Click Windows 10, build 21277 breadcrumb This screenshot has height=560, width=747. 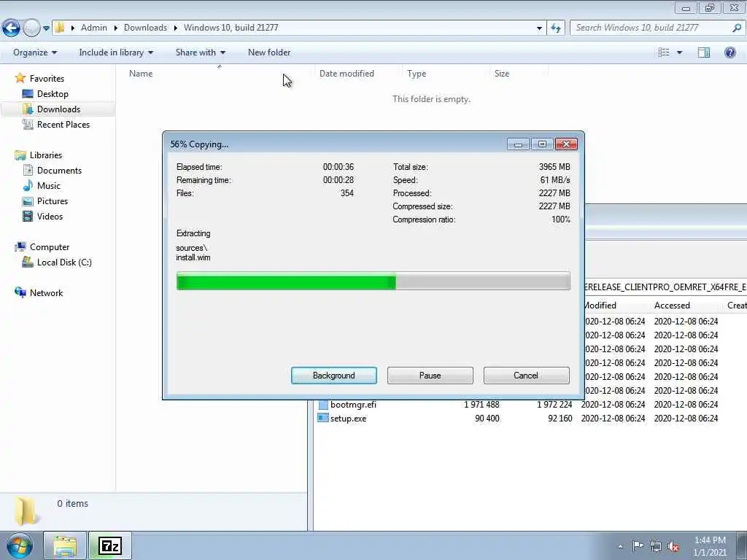tap(231, 28)
